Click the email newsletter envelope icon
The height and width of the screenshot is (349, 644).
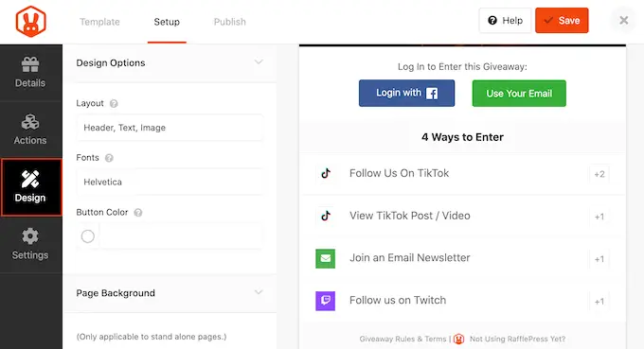[x=325, y=258]
